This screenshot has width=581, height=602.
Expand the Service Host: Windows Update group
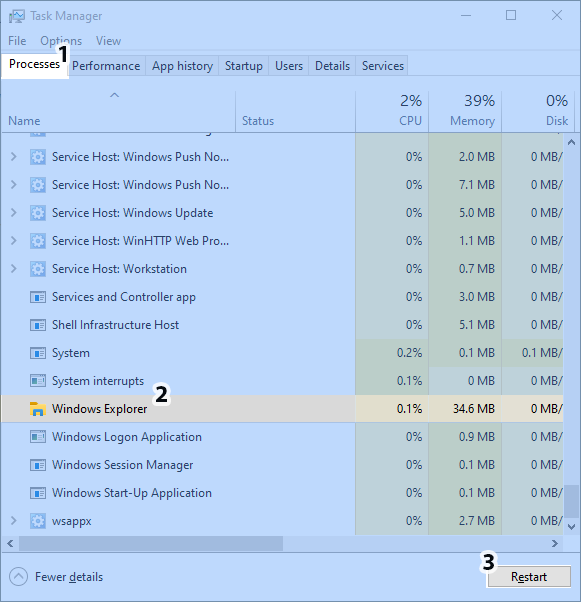[13, 213]
